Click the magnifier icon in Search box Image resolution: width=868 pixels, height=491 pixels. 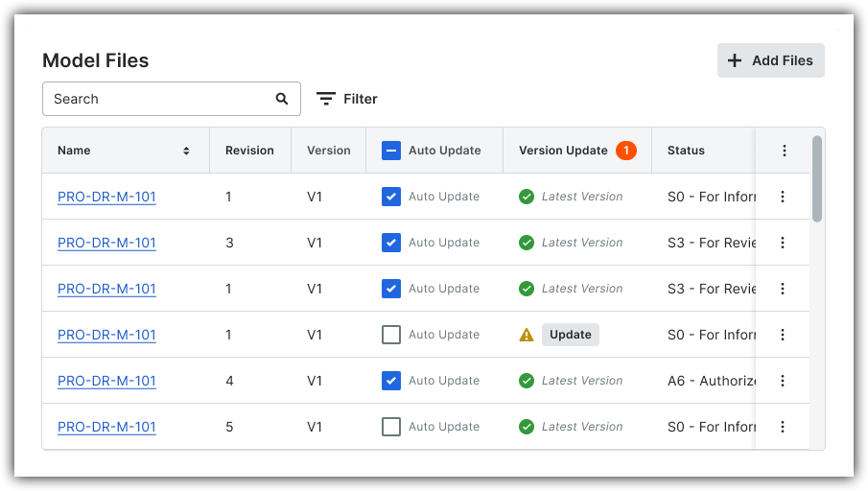282,99
